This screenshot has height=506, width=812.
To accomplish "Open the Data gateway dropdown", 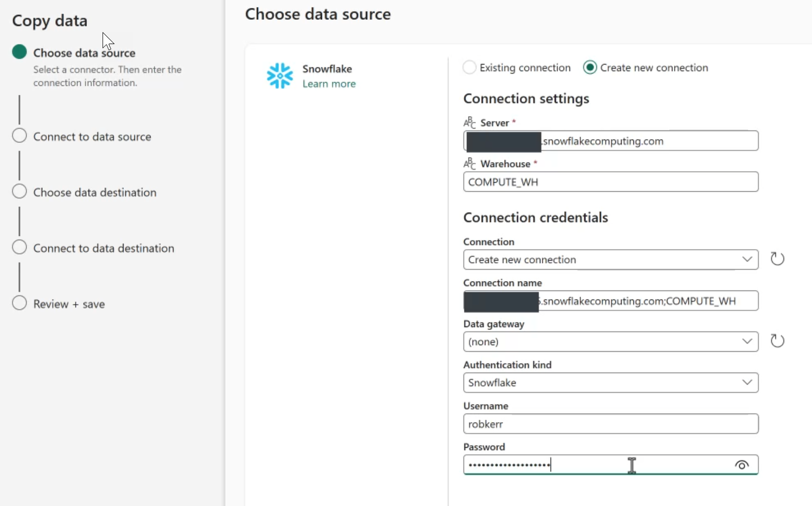I will tap(747, 342).
